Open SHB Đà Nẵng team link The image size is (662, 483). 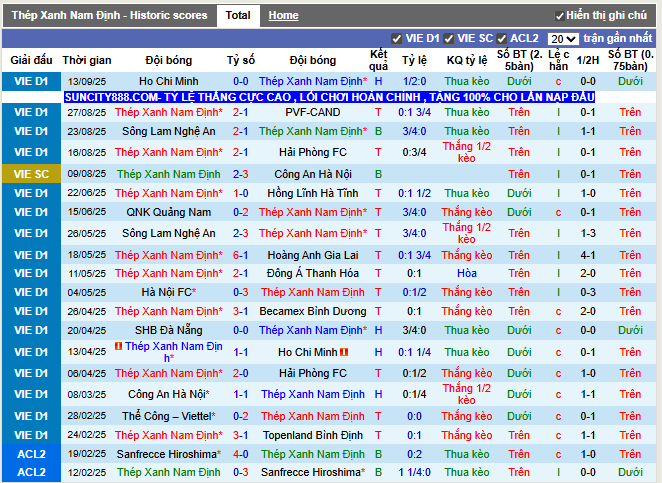168,330
